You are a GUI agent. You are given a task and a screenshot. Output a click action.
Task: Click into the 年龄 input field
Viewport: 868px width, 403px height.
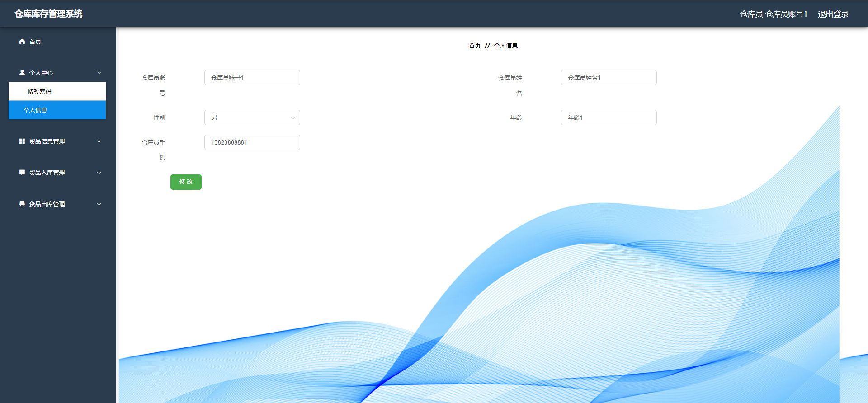(x=609, y=117)
